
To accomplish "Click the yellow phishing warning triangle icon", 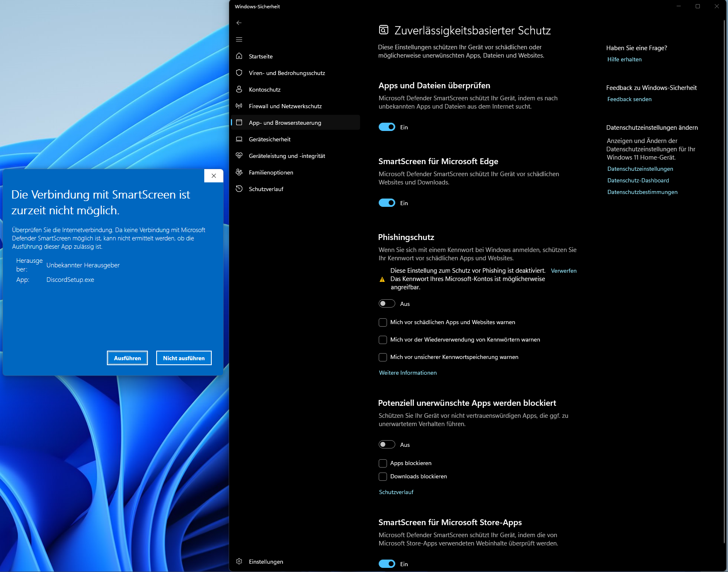I will (382, 279).
